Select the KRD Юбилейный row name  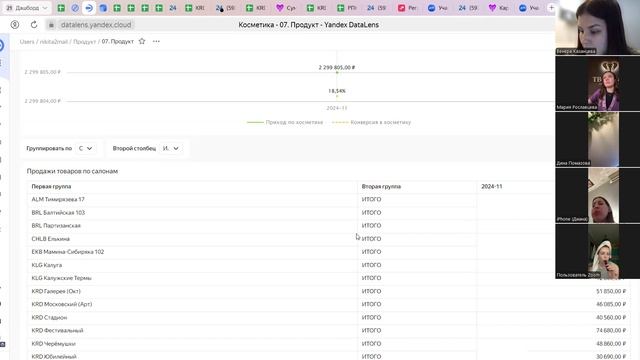pos(54,357)
